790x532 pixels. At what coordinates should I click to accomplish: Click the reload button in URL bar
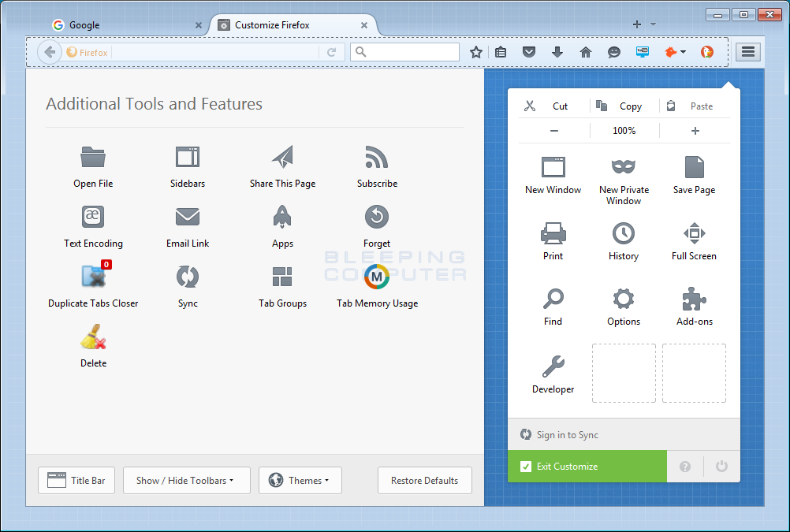(x=331, y=52)
